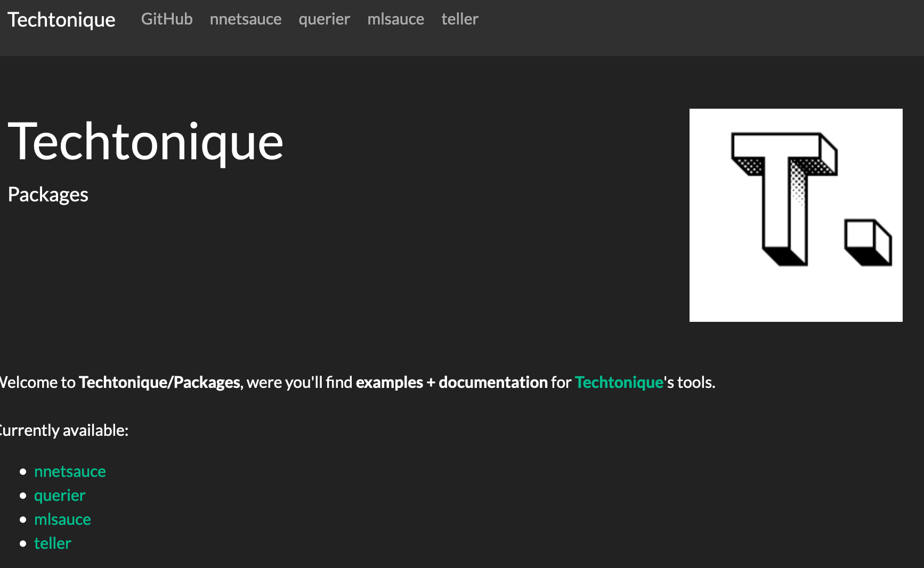Click the cube icon in the logo

[x=869, y=242]
